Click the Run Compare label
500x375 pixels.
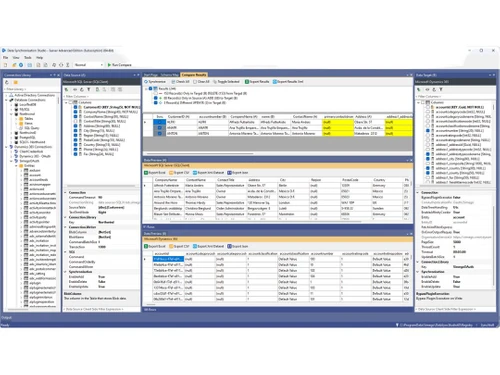point(122,65)
